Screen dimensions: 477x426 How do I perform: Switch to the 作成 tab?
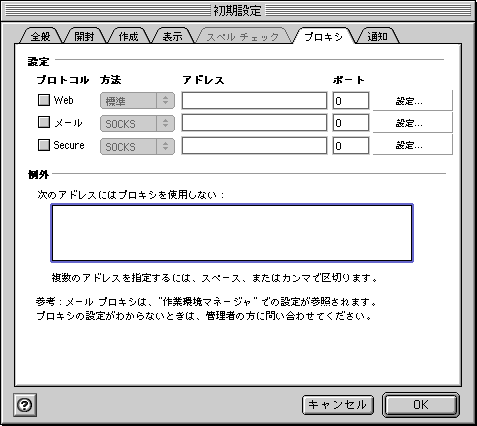point(128,36)
